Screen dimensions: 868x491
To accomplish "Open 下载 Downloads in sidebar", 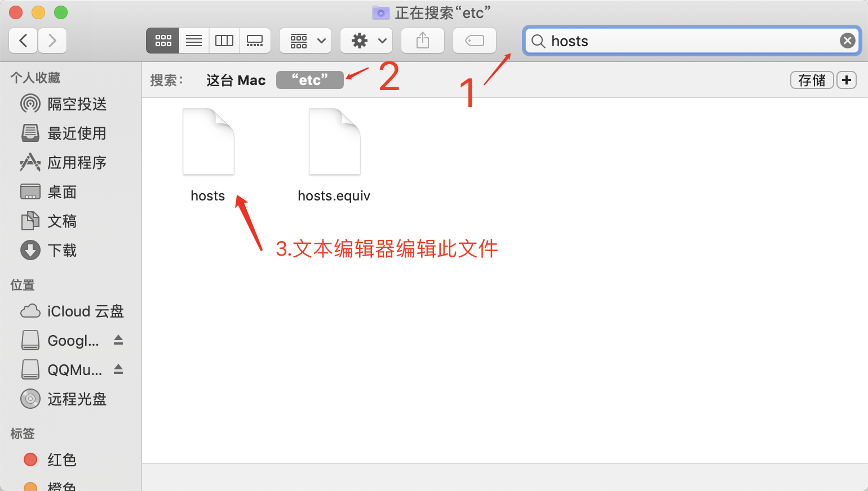I will click(70, 251).
